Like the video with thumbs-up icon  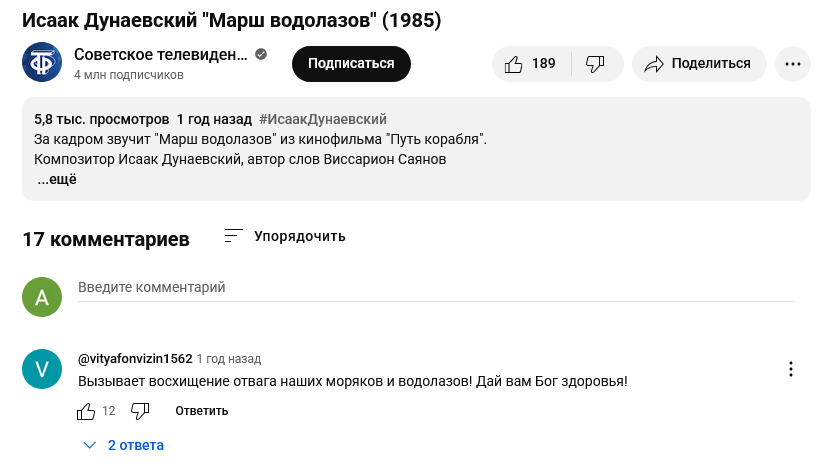coord(531,64)
